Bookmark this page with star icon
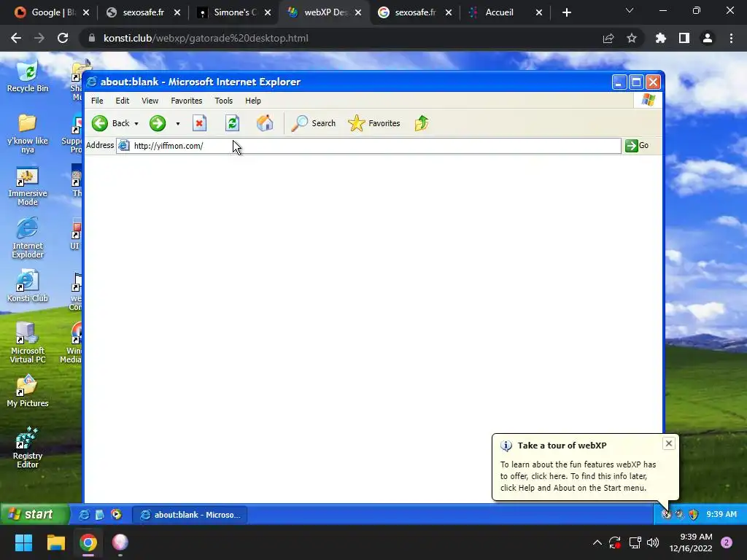Screen dimensions: 747x560 coord(632,38)
